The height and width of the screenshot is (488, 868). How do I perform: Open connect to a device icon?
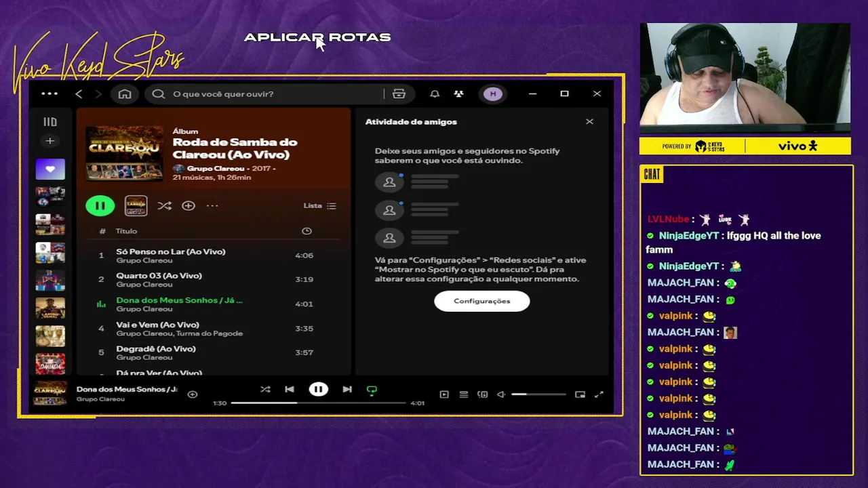click(x=483, y=394)
